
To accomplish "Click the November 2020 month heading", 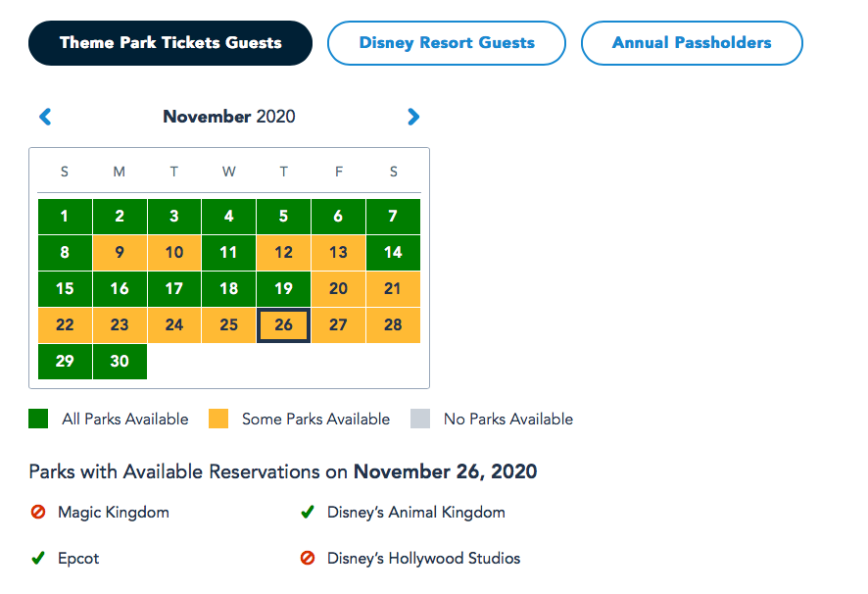I will coord(229,117).
